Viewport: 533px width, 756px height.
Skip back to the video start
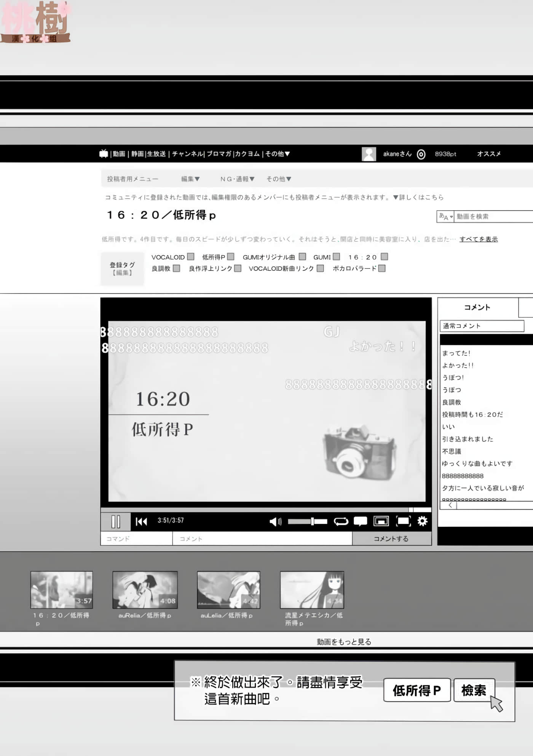[141, 521]
